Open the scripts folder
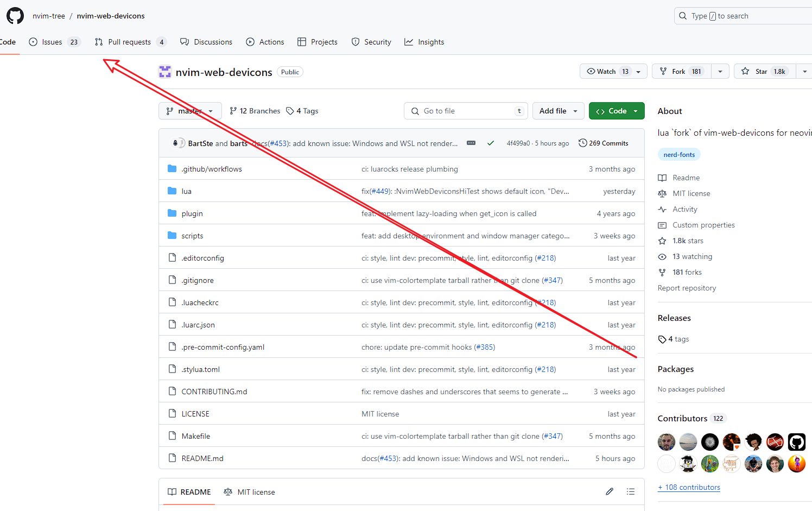812x511 pixels. (192, 236)
